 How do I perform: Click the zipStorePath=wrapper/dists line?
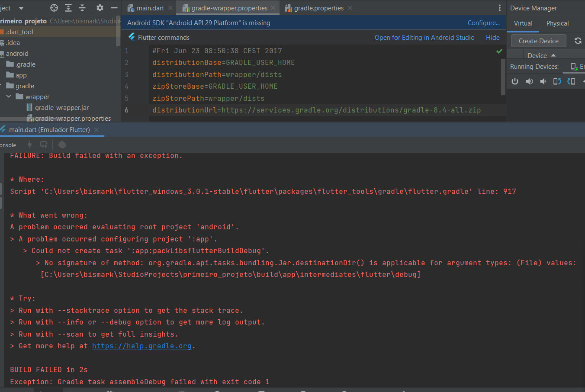(208, 98)
